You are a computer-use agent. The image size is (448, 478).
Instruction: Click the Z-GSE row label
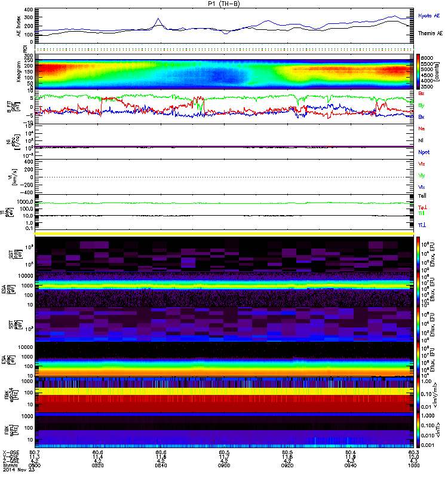(x=11, y=461)
